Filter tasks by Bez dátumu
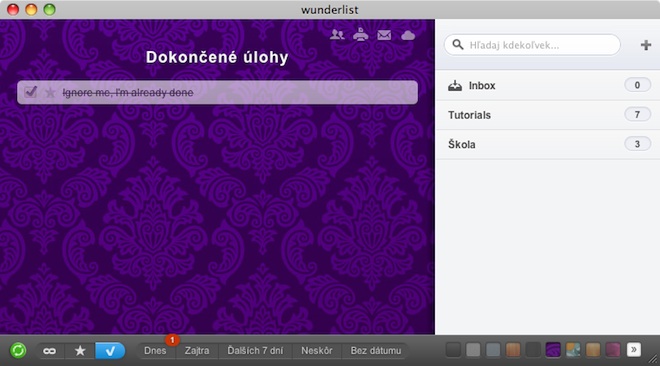Screen dimensions: 660x366 pyautogui.click(x=375, y=350)
